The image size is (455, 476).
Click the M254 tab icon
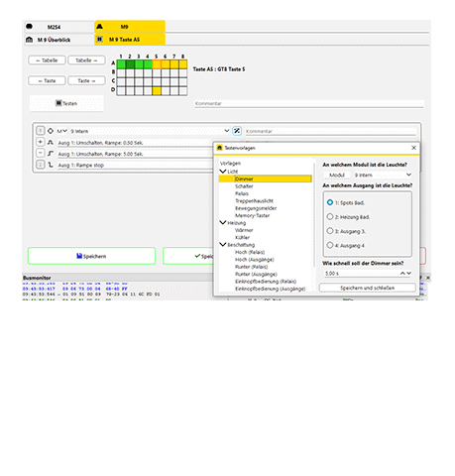(x=30, y=27)
